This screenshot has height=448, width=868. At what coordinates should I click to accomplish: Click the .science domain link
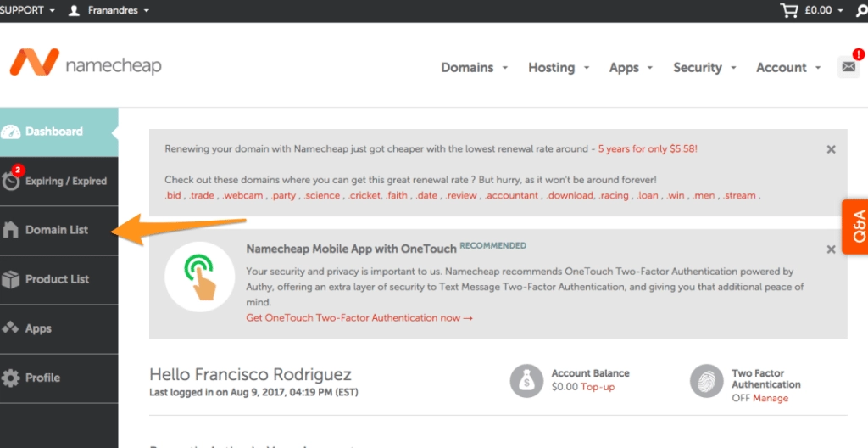pos(323,195)
